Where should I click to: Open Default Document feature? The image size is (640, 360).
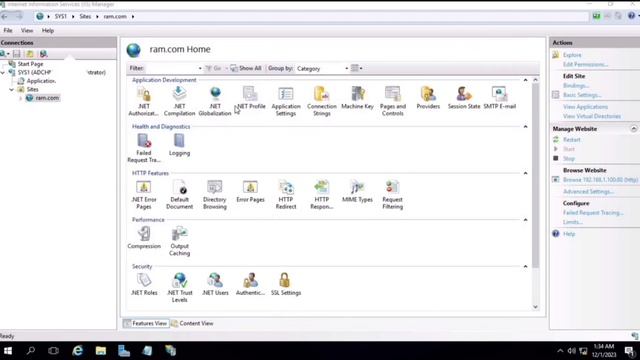(179, 195)
